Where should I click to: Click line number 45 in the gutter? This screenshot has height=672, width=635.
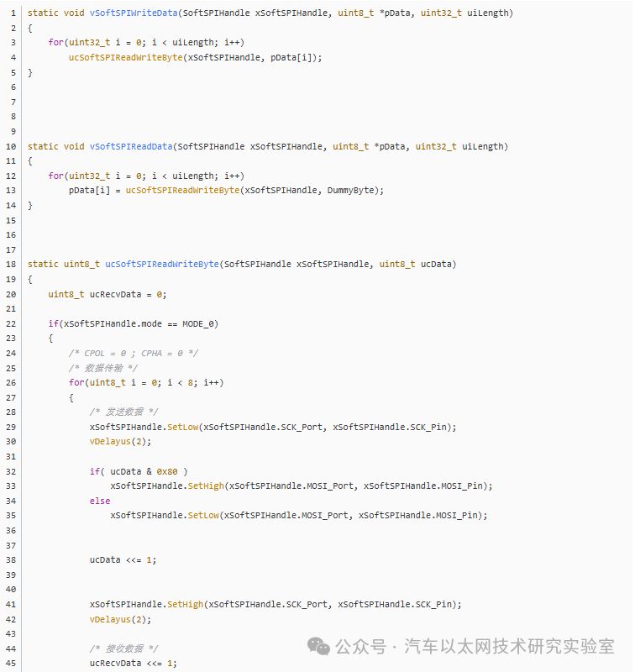pyautogui.click(x=11, y=663)
